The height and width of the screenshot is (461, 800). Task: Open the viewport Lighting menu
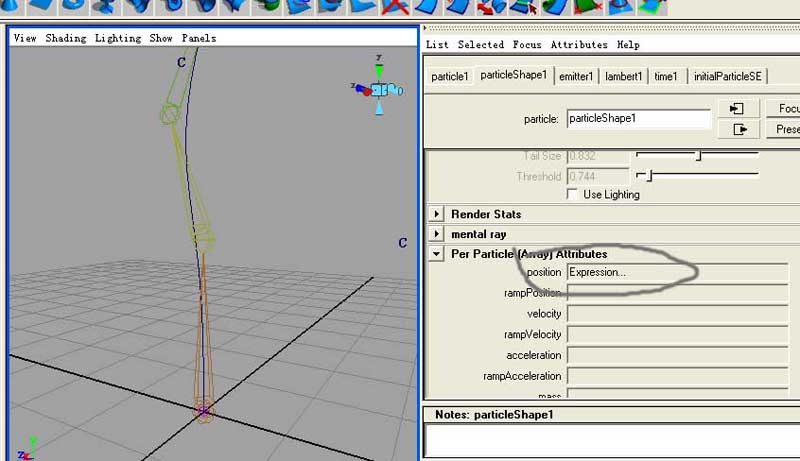click(x=118, y=38)
